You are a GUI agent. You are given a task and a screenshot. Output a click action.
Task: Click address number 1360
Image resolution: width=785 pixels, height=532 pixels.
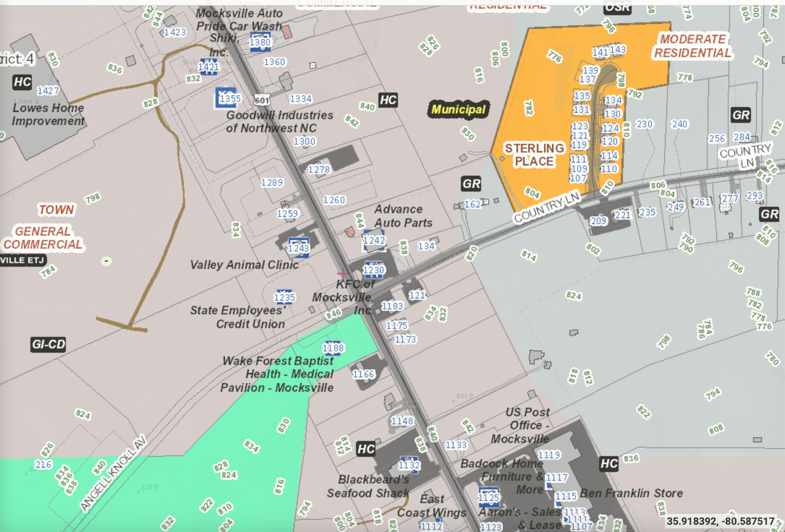[x=274, y=62]
